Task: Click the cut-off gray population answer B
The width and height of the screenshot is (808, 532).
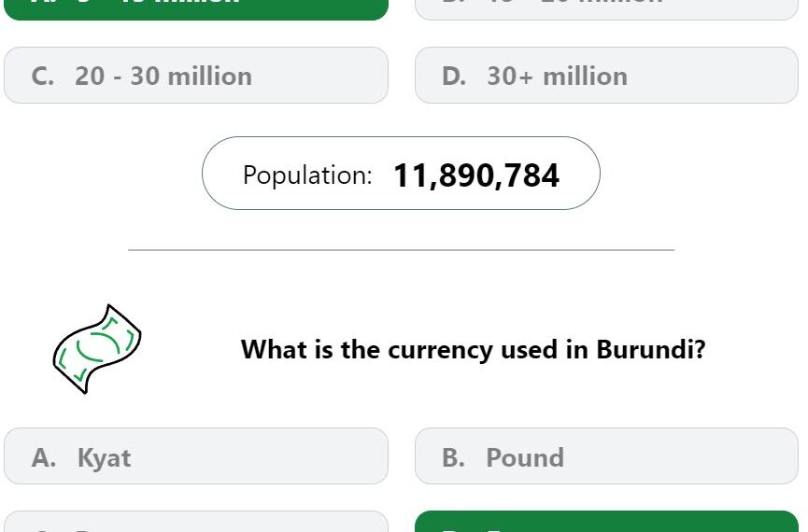Action: pyautogui.click(x=606, y=9)
